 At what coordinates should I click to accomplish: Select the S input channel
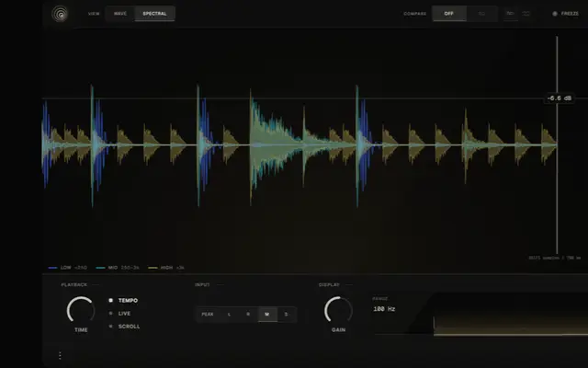point(287,315)
